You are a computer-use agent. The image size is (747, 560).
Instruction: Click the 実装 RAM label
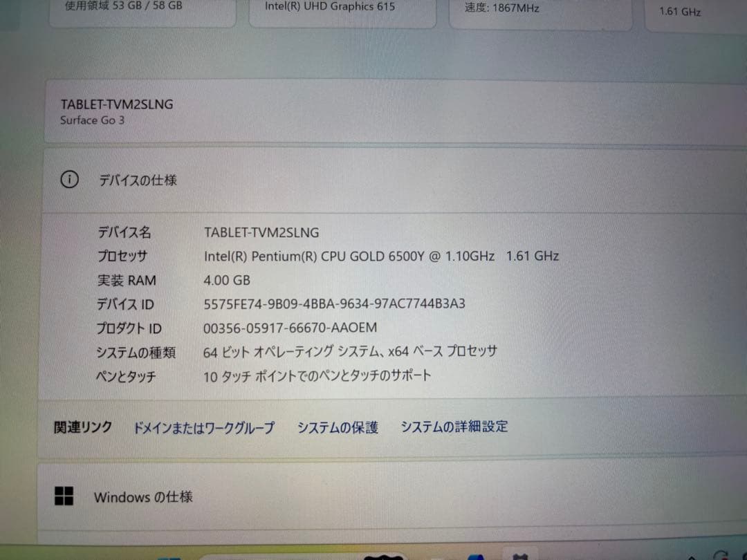click(x=127, y=280)
